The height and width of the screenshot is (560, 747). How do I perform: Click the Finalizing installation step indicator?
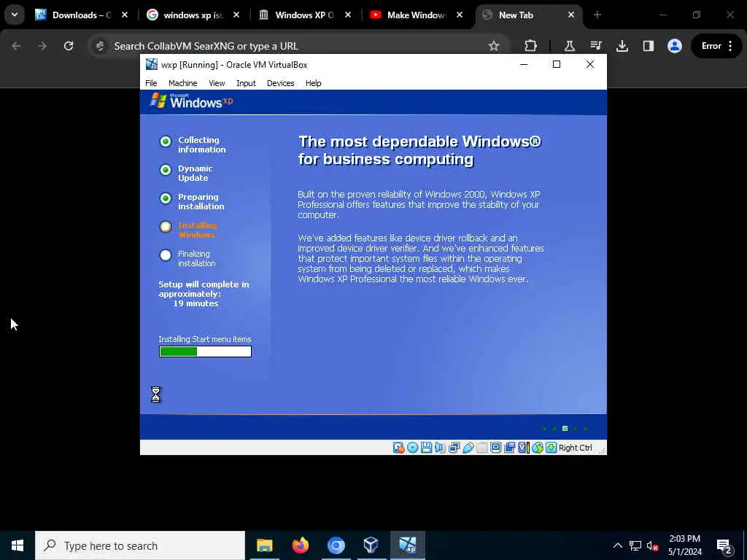click(x=166, y=255)
